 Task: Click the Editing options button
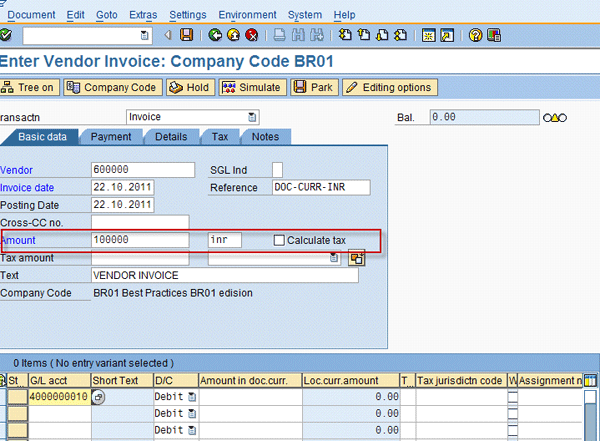(x=390, y=88)
